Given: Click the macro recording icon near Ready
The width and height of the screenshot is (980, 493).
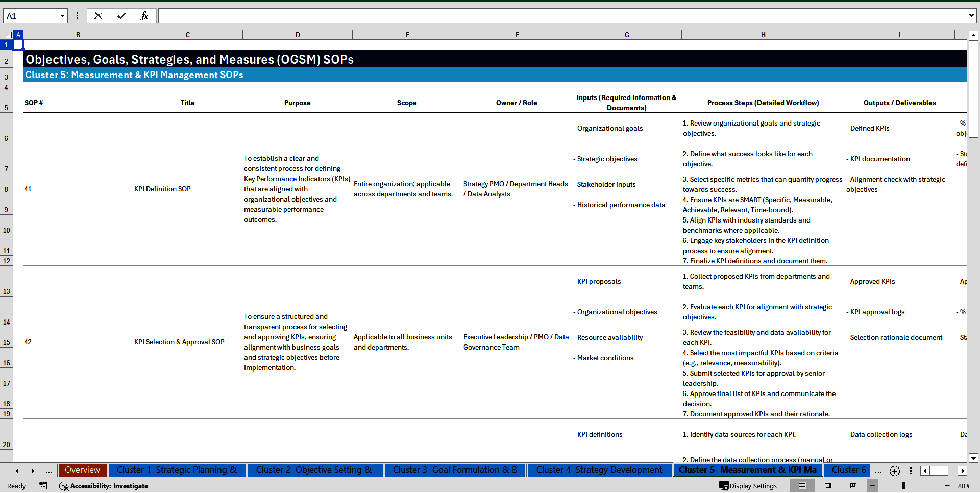Looking at the screenshot, I should [x=43, y=486].
